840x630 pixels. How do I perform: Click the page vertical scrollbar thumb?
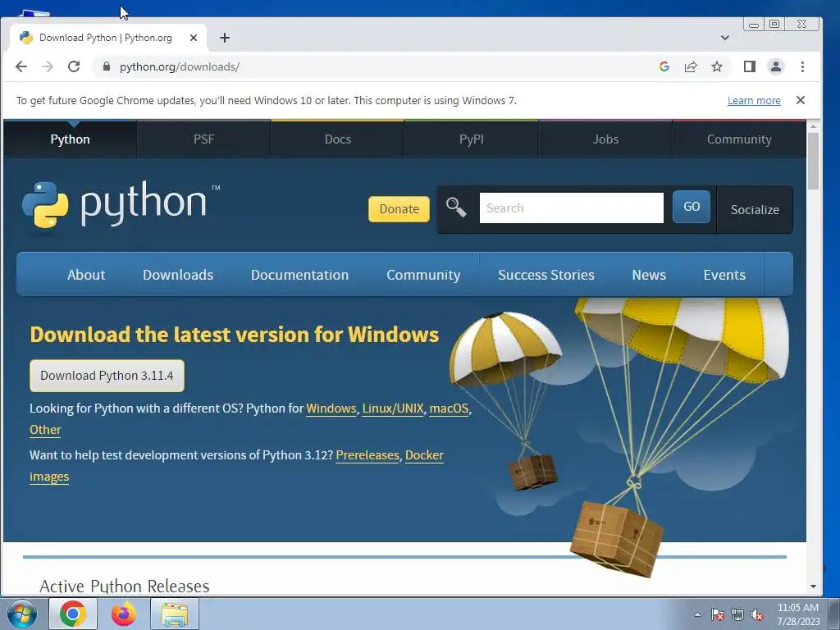(813, 161)
